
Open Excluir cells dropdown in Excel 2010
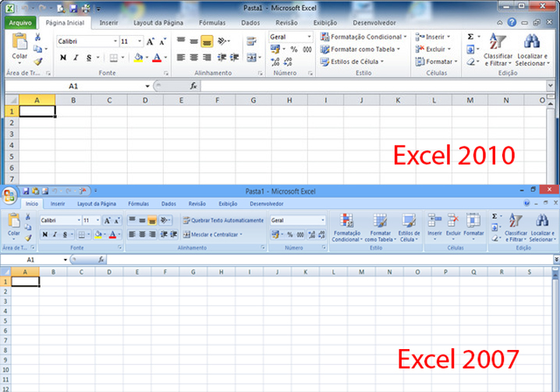tap(433, 49)
